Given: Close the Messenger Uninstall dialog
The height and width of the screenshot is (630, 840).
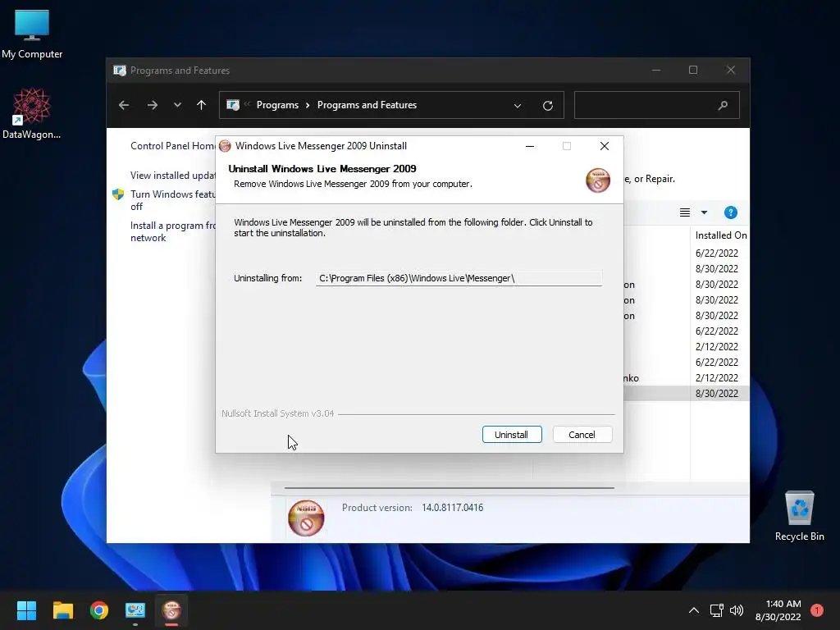Looking at the screenshot, I should click(605, 146).
